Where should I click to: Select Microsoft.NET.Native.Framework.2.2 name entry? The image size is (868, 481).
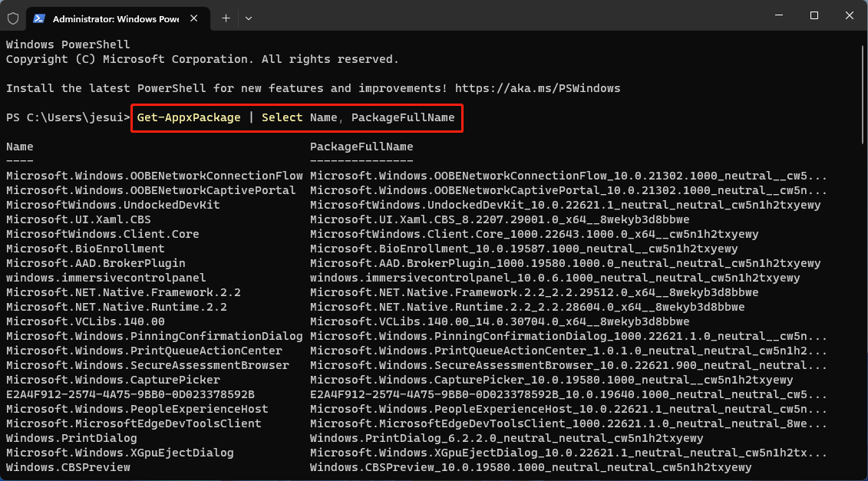(124, 292)
